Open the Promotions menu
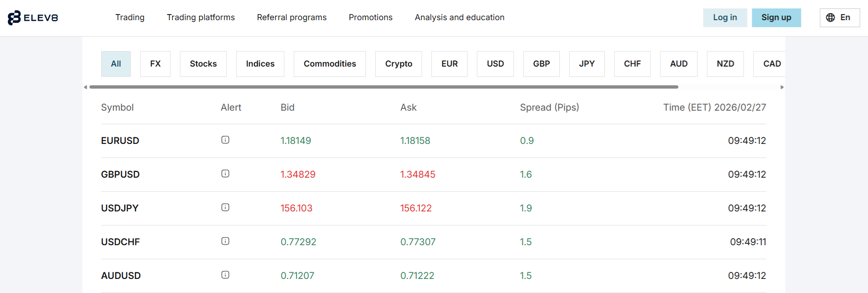 click(371, 17)
